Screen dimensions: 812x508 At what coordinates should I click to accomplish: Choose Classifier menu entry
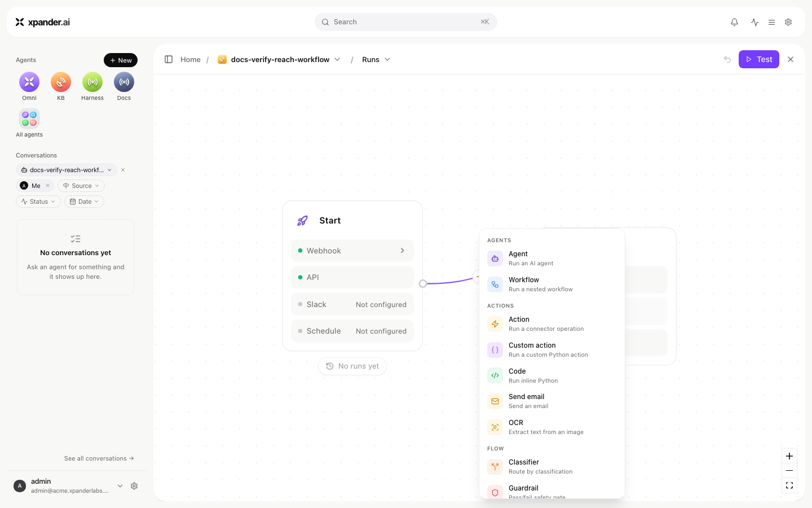[552, 467]
